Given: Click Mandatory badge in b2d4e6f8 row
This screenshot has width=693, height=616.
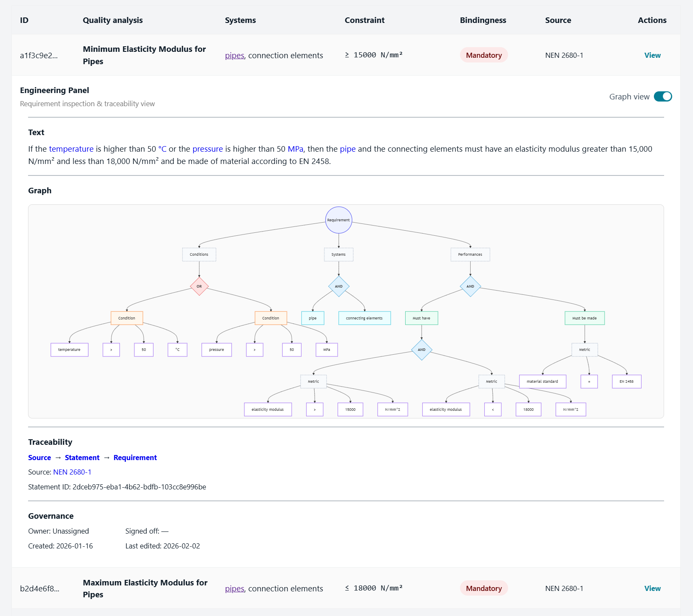Looking at the screenshot, I should pyautogui.click(x=484, y=588).
